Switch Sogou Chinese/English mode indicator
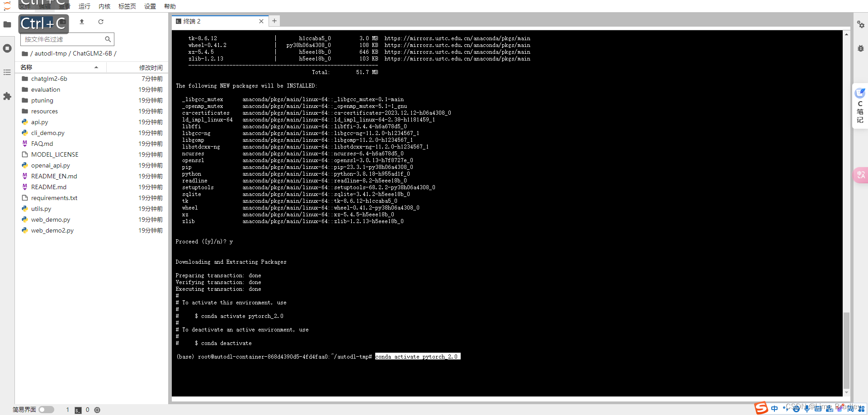868x415 pixels. coord(774,408)
